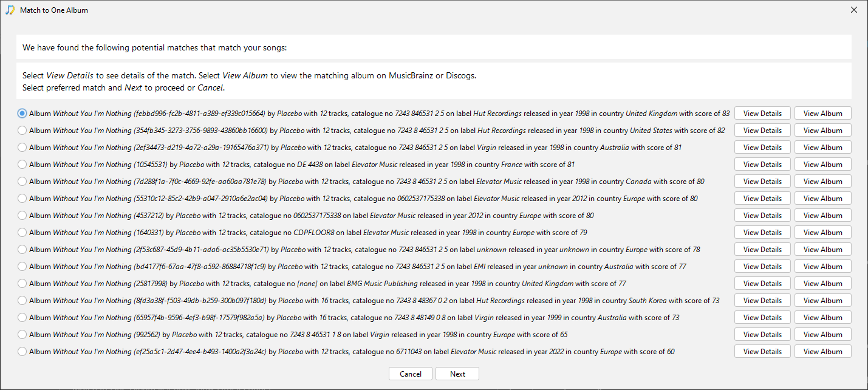View Details for BMG Music Publishing match
868x390 pixels.
(762, 284)
